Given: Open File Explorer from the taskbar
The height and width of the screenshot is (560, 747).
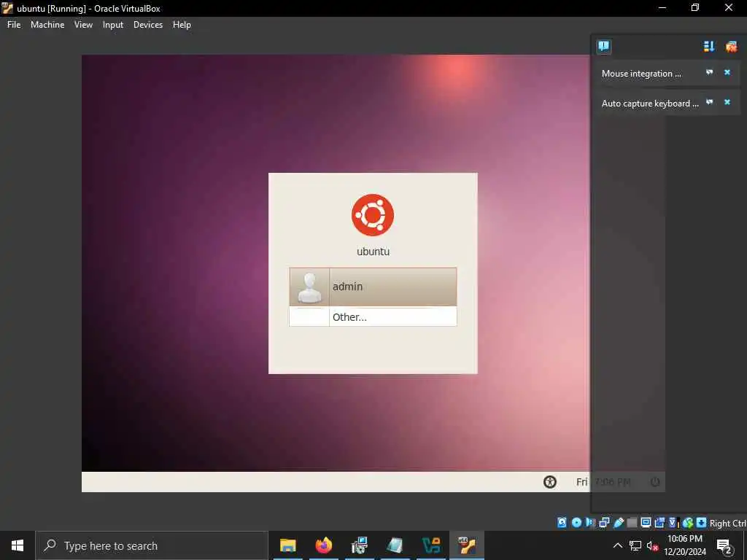Looking at the screenshot, I should (287, 545).
